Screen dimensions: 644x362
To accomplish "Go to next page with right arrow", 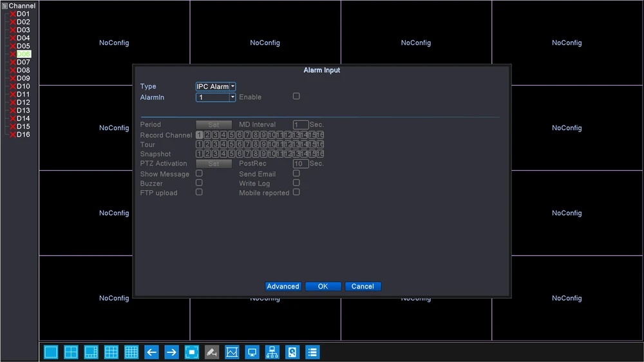I will pos(172,352).
